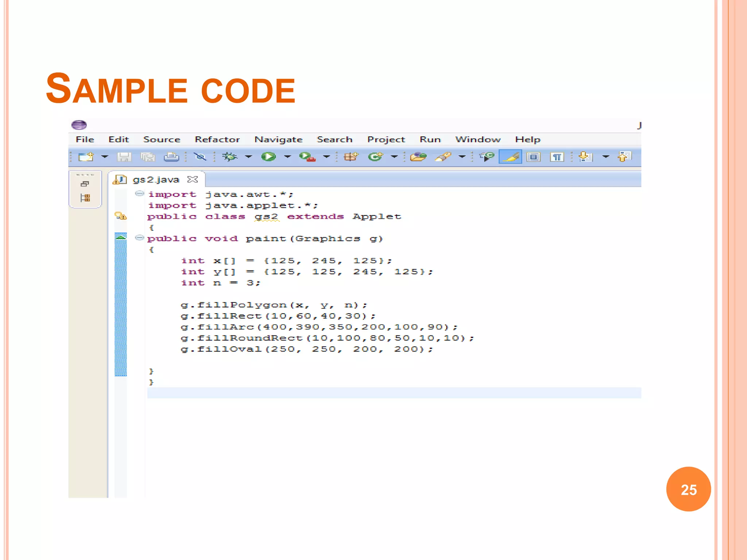This screenshot has height=560, width=747.
Task: Collapse the paint method fold marker
Action: [x=139, y=238]
